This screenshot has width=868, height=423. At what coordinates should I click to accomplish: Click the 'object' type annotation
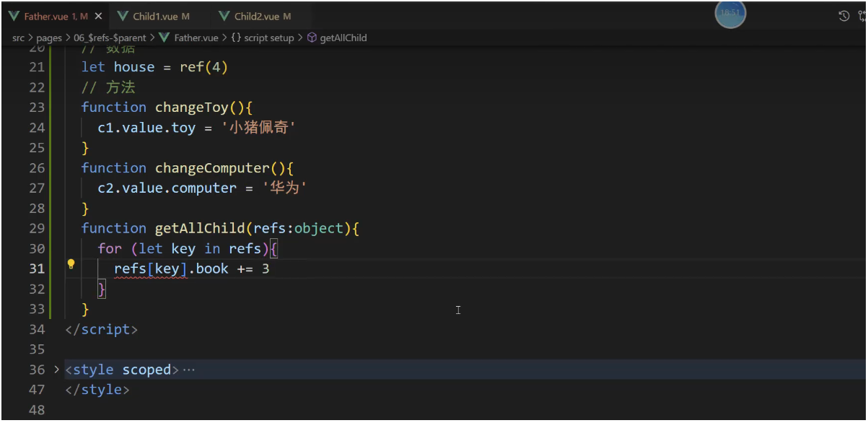(318, 229)
